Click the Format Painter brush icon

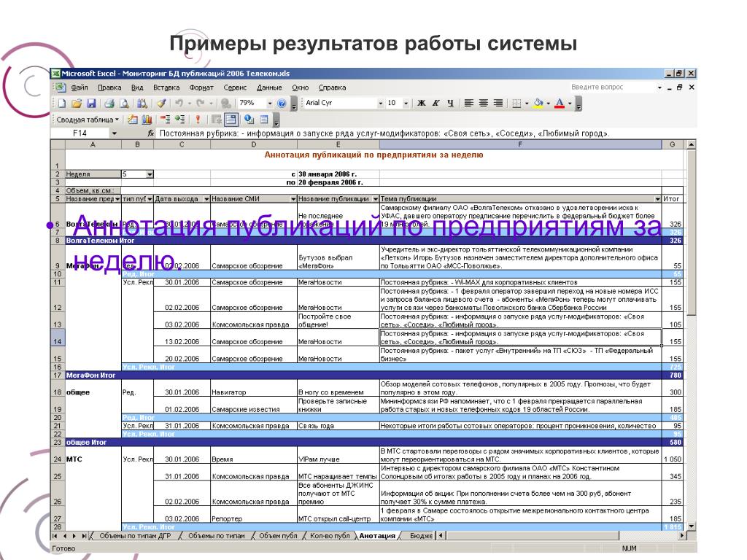click(x=161, y=103)
